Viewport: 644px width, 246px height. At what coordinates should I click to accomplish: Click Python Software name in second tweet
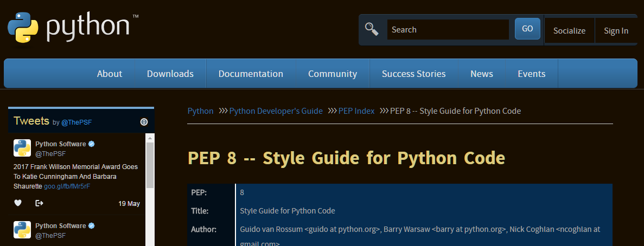pos(61,226)
